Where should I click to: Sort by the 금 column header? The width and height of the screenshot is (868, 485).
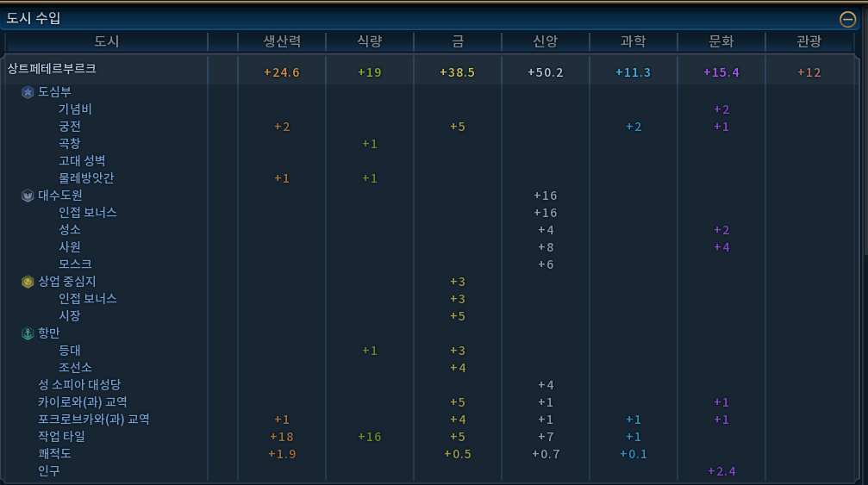tap(457, 41)
